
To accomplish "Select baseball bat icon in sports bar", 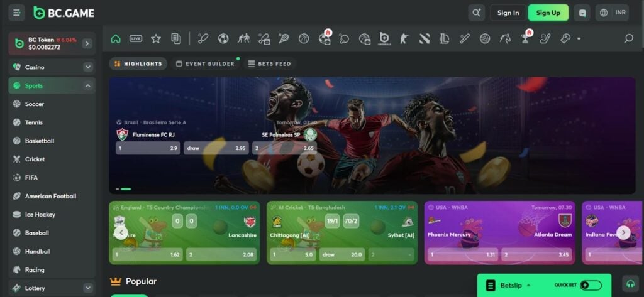I will [x=465, y=38].
